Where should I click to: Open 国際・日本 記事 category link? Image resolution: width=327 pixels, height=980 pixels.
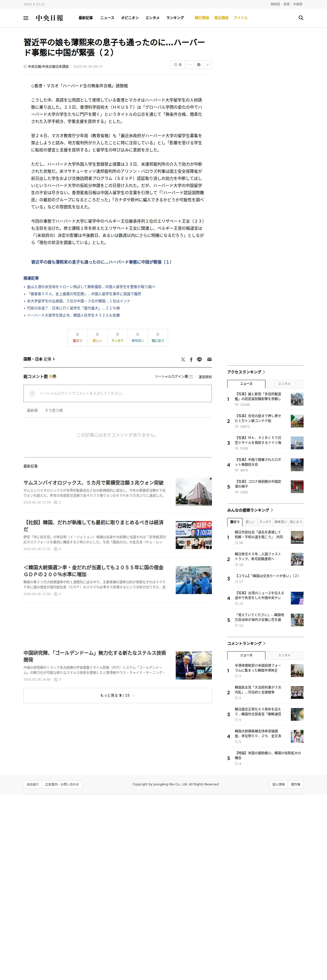(39, 359)
